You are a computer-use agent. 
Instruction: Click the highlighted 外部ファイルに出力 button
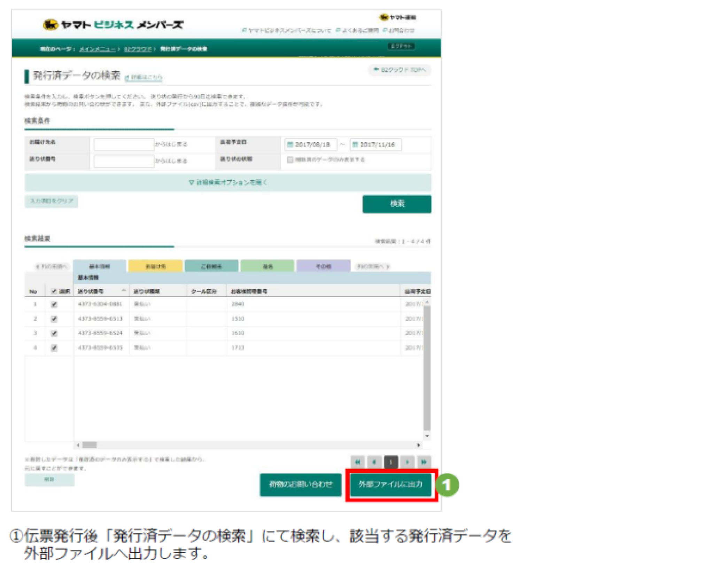(391, 485)
